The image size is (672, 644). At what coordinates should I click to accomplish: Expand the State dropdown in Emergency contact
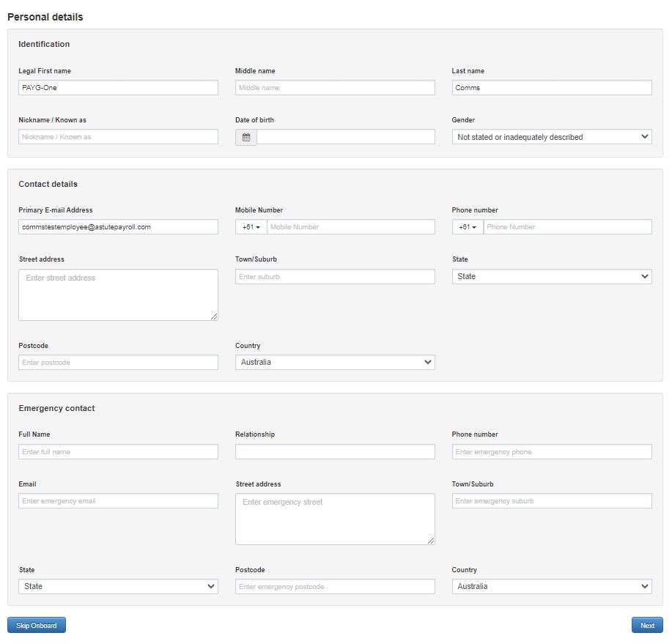(118, 586)
